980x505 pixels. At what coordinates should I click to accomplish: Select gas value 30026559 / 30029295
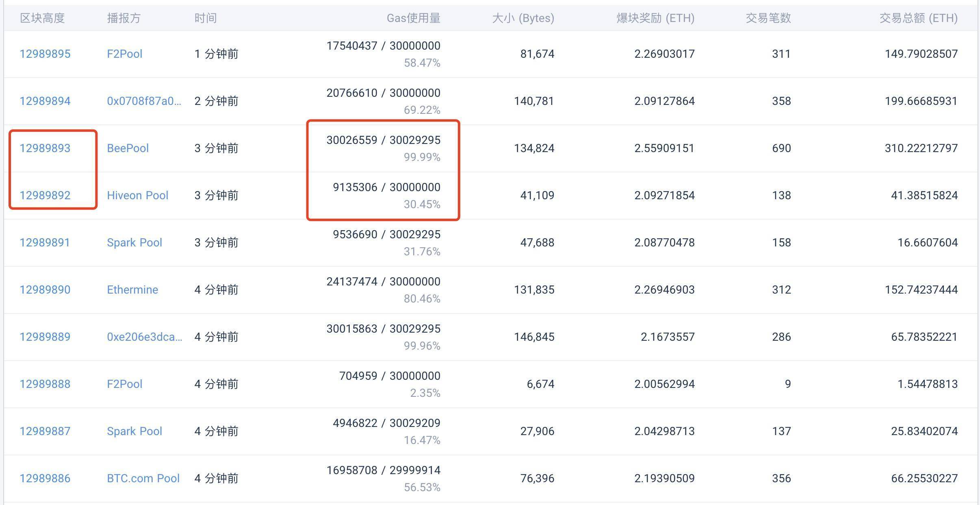point(384,140)
